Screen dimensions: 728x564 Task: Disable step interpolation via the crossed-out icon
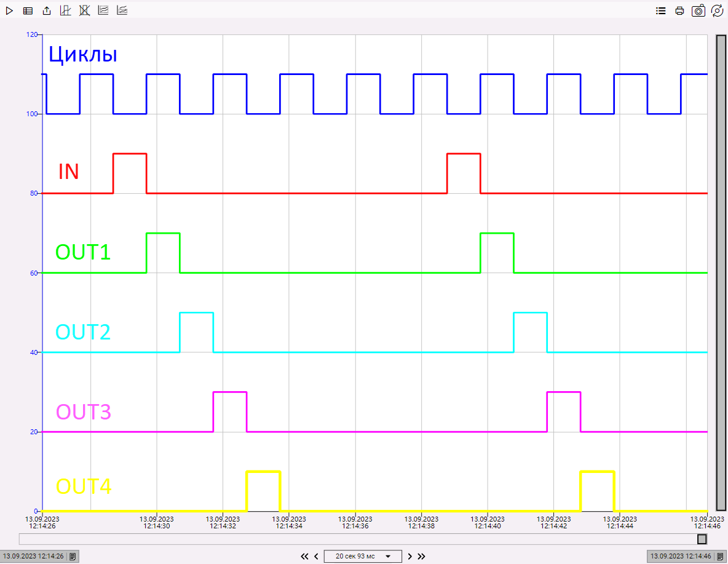point(84,10)
